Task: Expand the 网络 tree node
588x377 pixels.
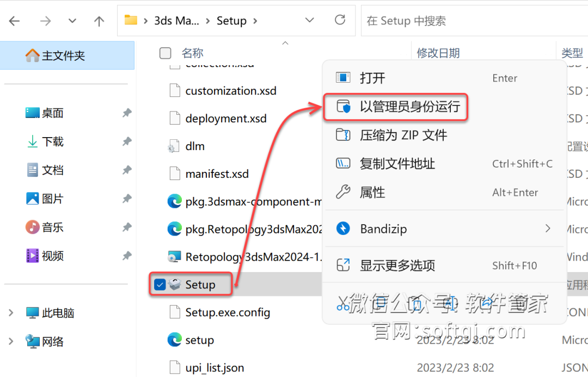Action: click(11, 341)
